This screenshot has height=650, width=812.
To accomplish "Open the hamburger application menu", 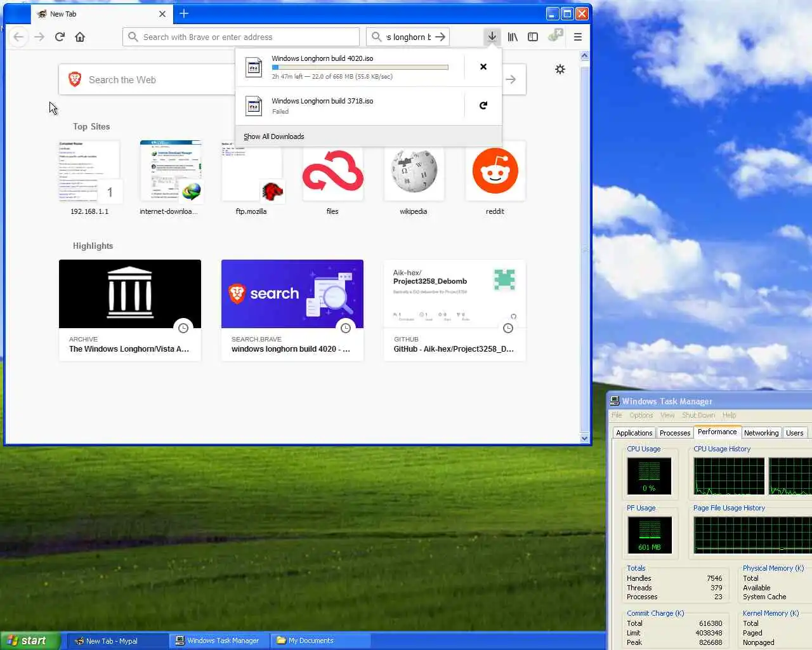I will (x=578, y=37).
